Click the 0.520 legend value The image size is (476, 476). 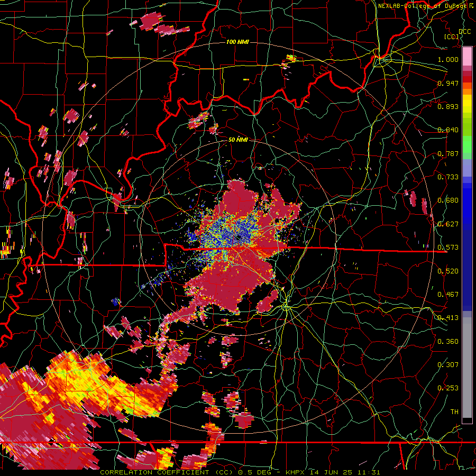(448, 271)
